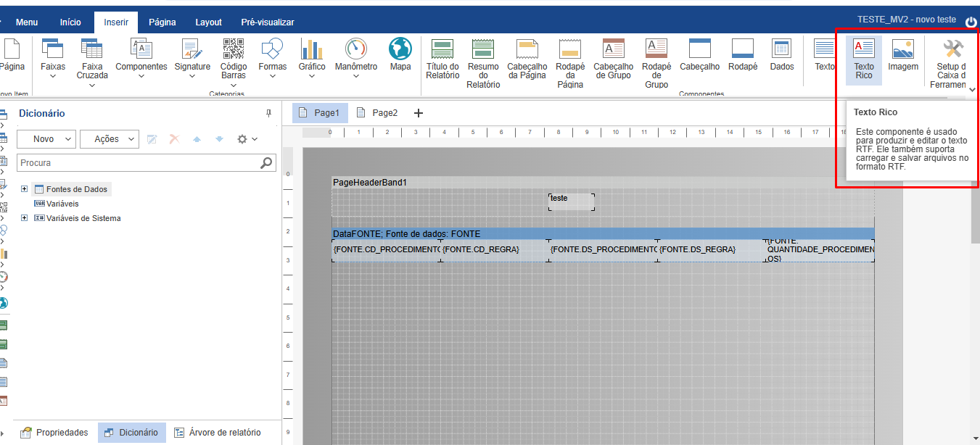980x445 pixels.
Task: Open the Pré-visualizar tab
Action: pyautogui.click(x=267, y=22)
